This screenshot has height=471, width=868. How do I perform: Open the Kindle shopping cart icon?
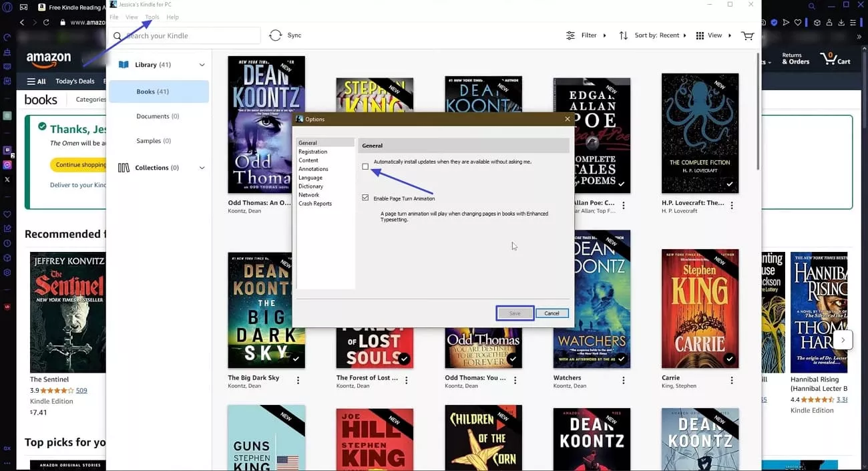(x=747, y=35)
